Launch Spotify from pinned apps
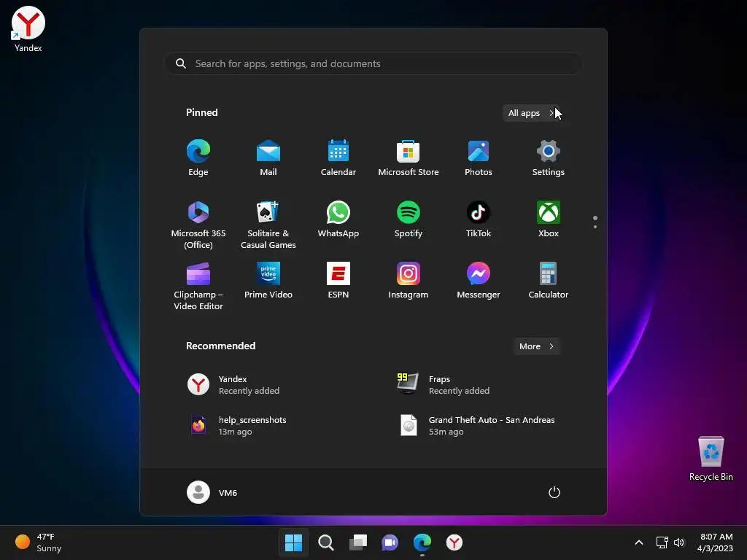Image resolution: width=747 pixels, height=560 pixels. [x=409, y=219]
